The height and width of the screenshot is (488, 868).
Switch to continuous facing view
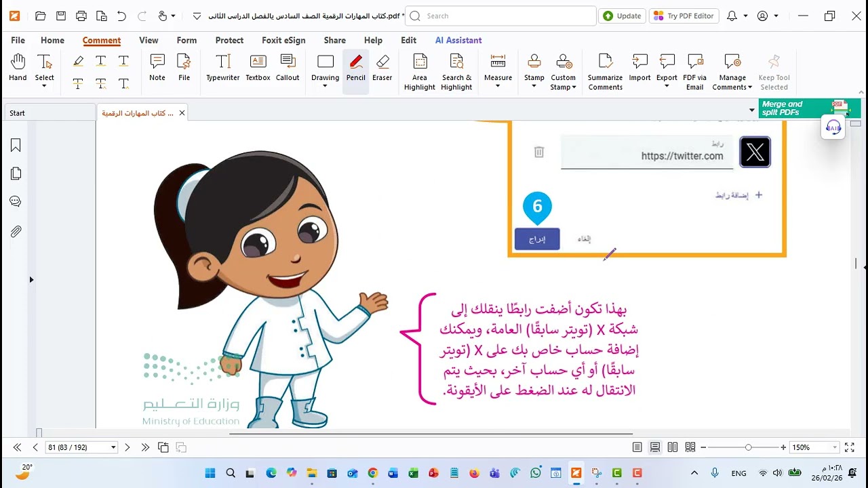pyautogui.click(x=690, y=447)
